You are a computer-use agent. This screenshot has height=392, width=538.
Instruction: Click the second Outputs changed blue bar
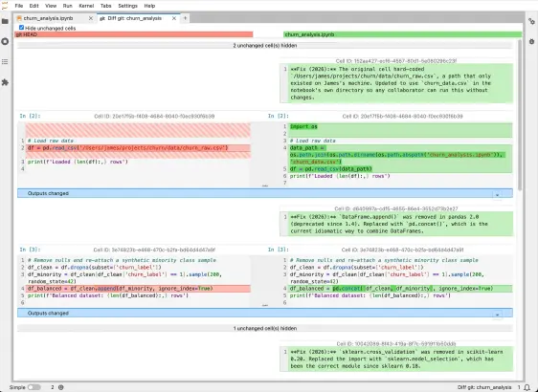tap(265, 313)
